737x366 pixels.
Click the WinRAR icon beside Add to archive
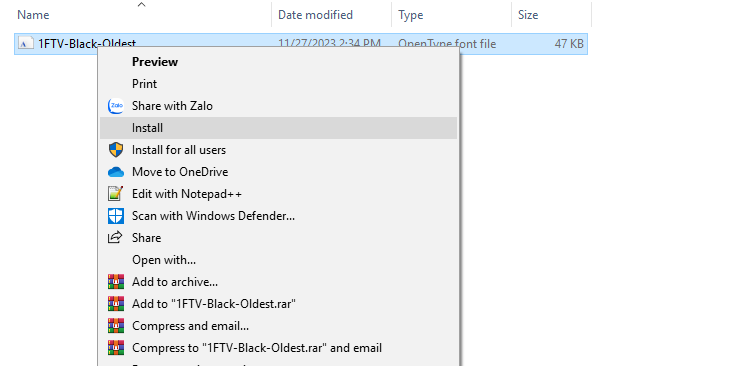(x=116, y=281)
